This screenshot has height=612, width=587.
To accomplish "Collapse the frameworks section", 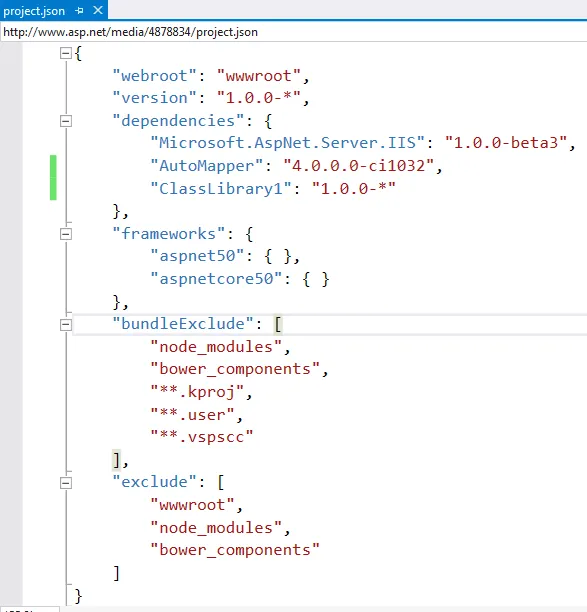I will (66, 234).
